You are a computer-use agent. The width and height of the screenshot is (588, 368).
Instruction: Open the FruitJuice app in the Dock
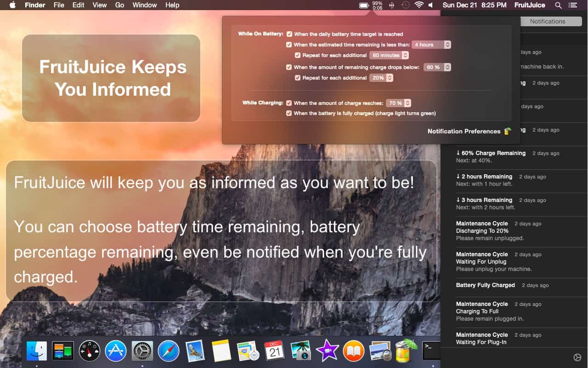(402, 351)
